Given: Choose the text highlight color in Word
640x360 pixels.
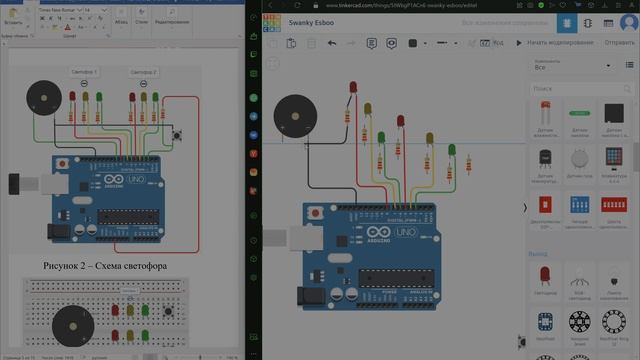Looking at the screenshot, I should tap(55, 27).
